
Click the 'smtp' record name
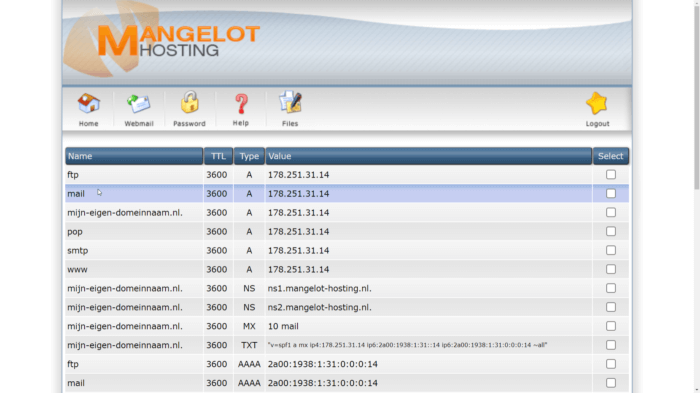point(78,251)
